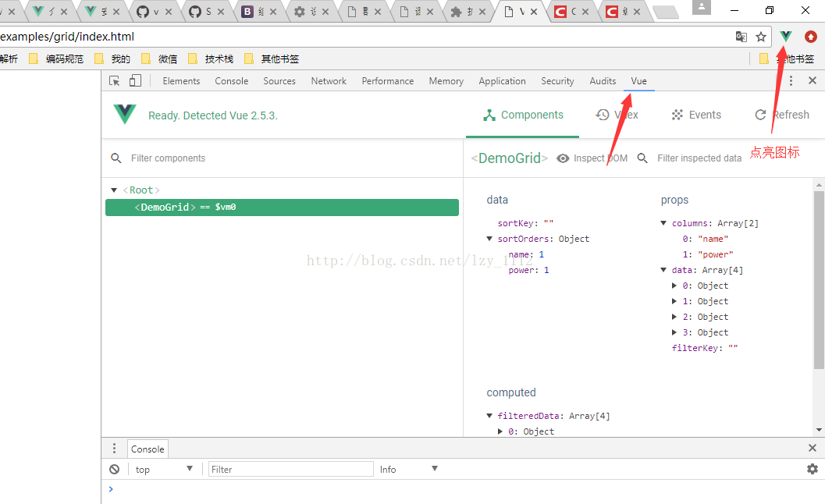Click the console Filter input

[x=291, y=469]
